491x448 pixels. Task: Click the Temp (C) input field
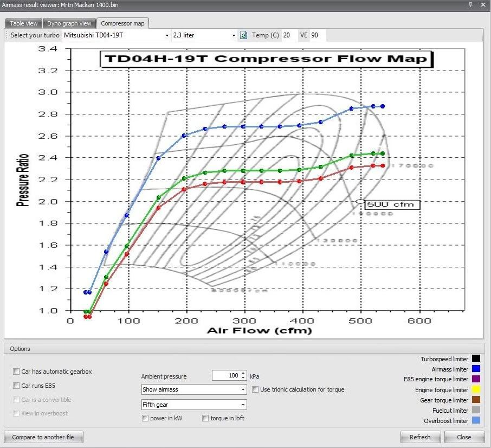[x=288, y=35]
